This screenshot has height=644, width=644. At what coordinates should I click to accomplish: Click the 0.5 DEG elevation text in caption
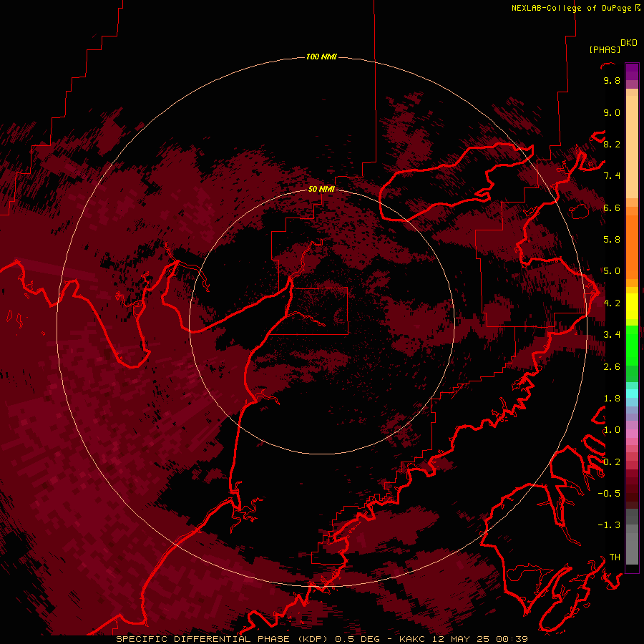(357, 639)
